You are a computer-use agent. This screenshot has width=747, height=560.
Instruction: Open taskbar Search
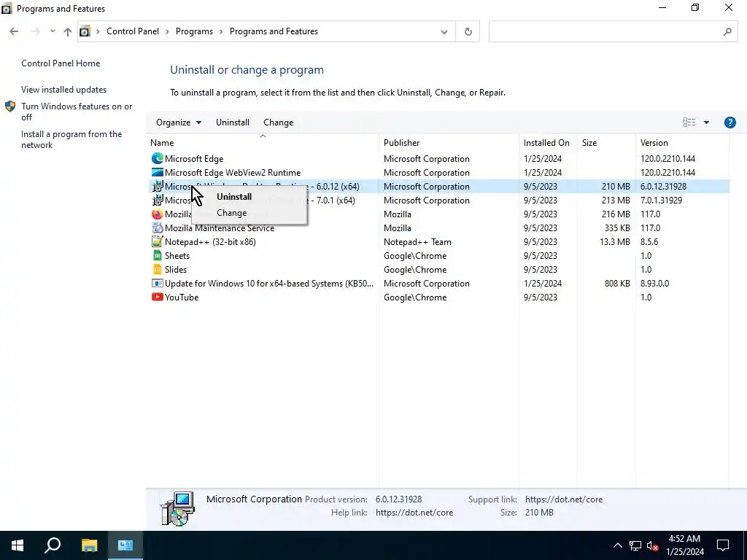(53, 545)
